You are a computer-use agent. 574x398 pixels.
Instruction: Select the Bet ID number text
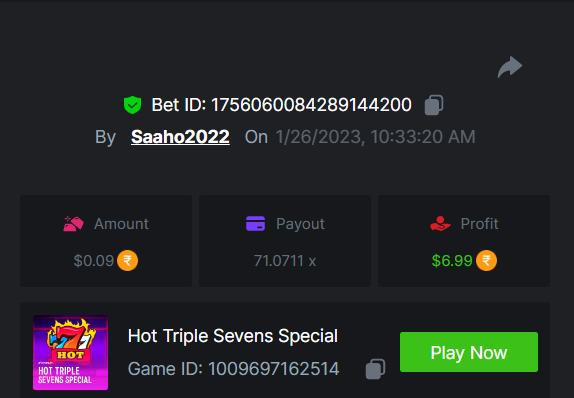click(x=312, y=105)
